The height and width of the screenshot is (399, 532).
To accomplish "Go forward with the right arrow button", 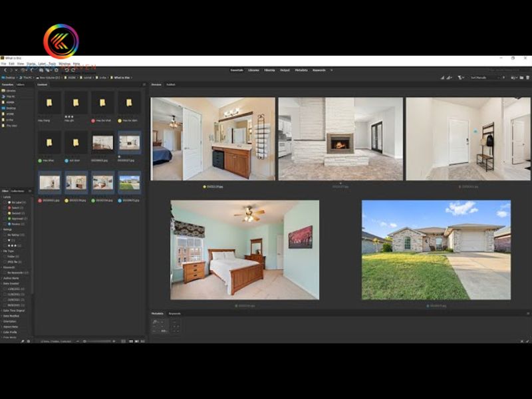I will (11, 70).
